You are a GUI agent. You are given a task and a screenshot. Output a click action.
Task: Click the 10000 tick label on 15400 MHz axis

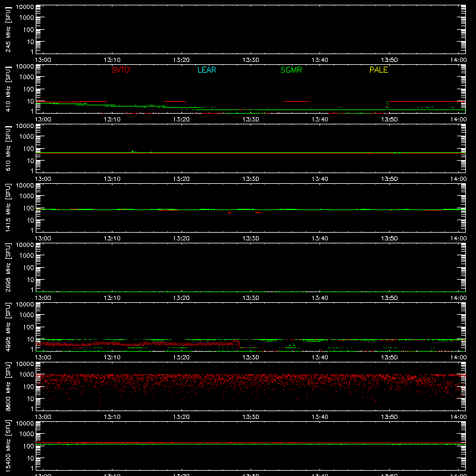click(25, 424)
